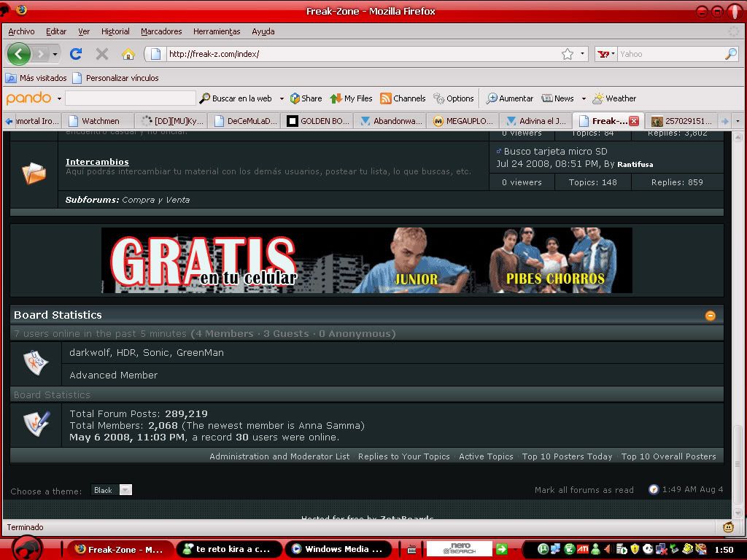Open the News dropdown arrow
The width and height of the screenshot is (747, 560).
[x=584, y=98]
